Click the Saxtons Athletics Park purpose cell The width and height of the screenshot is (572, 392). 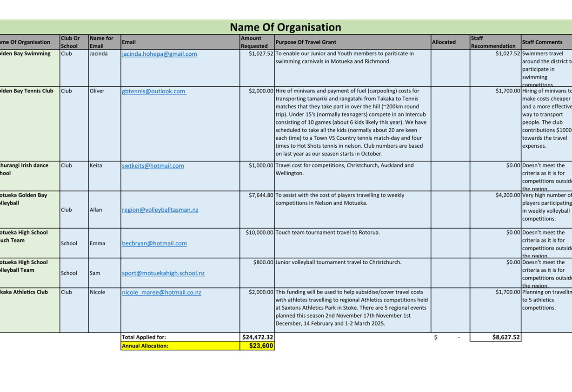(353, 310)
